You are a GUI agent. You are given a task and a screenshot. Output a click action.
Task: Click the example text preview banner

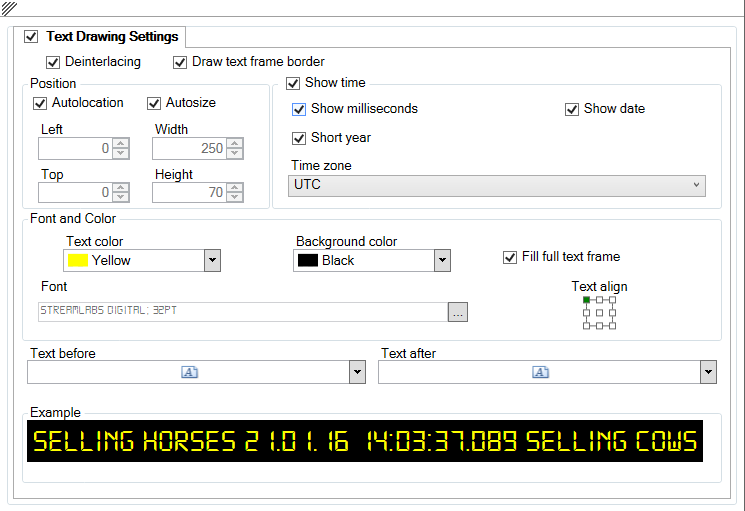click(365, 441)
